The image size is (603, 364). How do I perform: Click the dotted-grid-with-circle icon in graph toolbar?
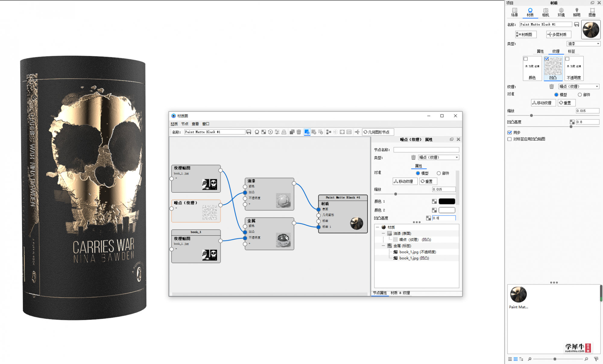pyautogui.click(x=320, y=132)
